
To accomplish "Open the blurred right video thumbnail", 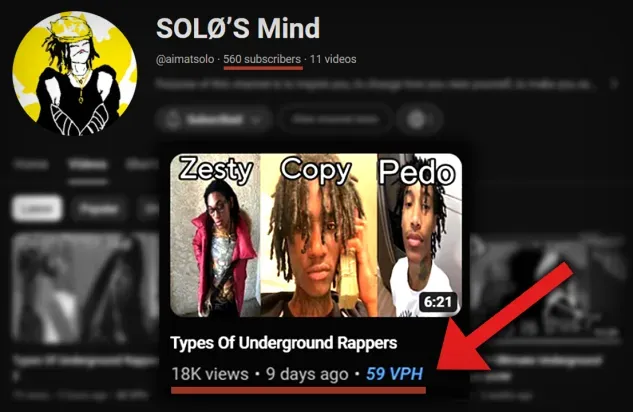I will (x=547, y=287).
